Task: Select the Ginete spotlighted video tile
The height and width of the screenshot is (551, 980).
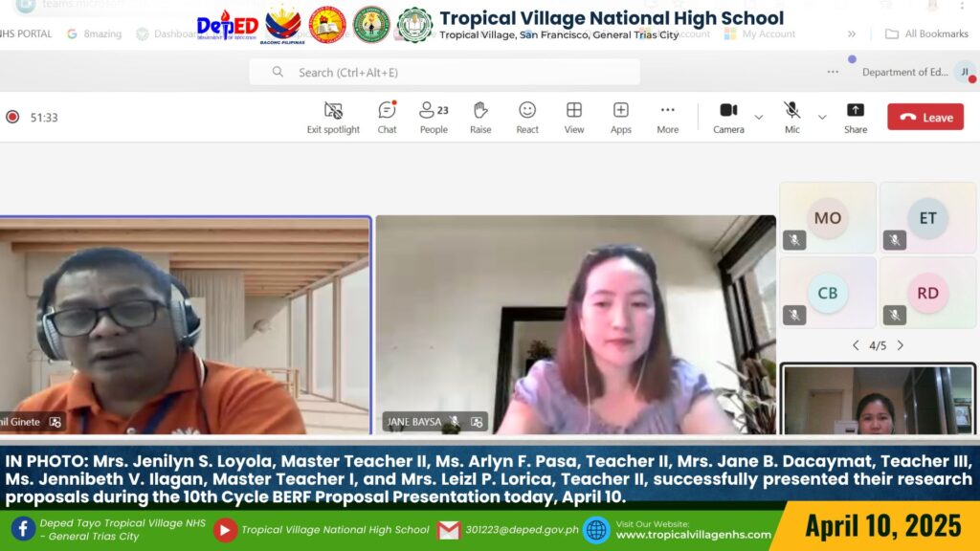Action: 185,325
